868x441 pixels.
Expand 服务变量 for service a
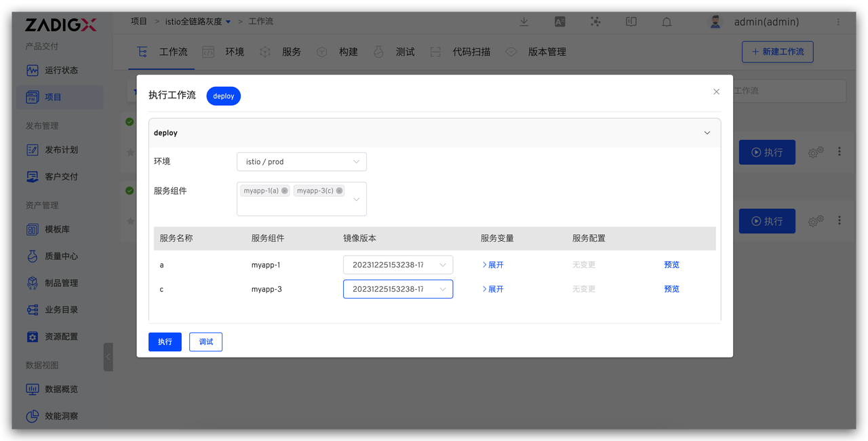492,265
